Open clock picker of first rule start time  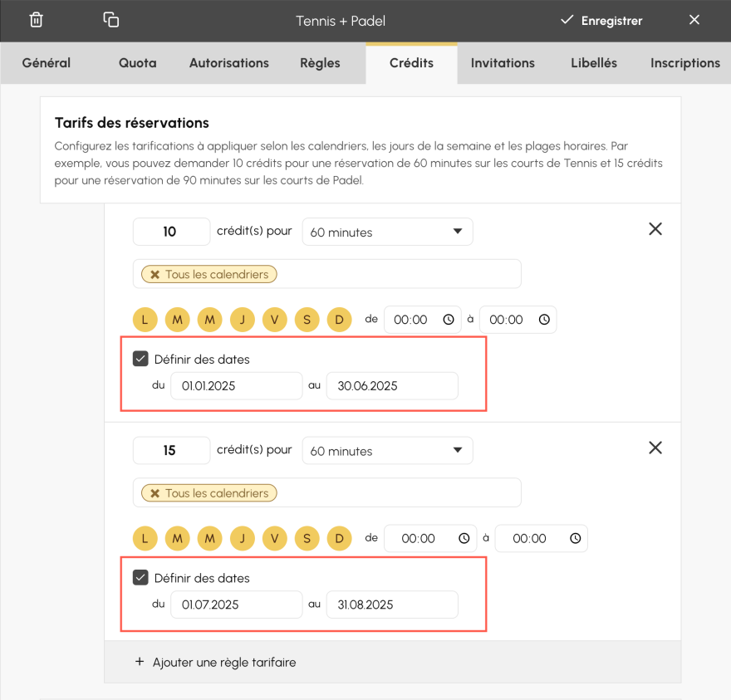point(449,320)
